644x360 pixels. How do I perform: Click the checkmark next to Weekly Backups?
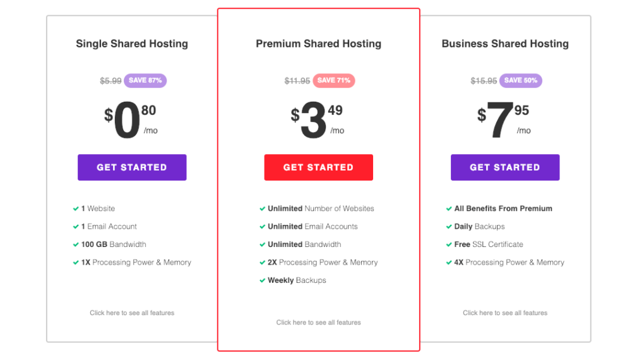(x=262, y=280)
